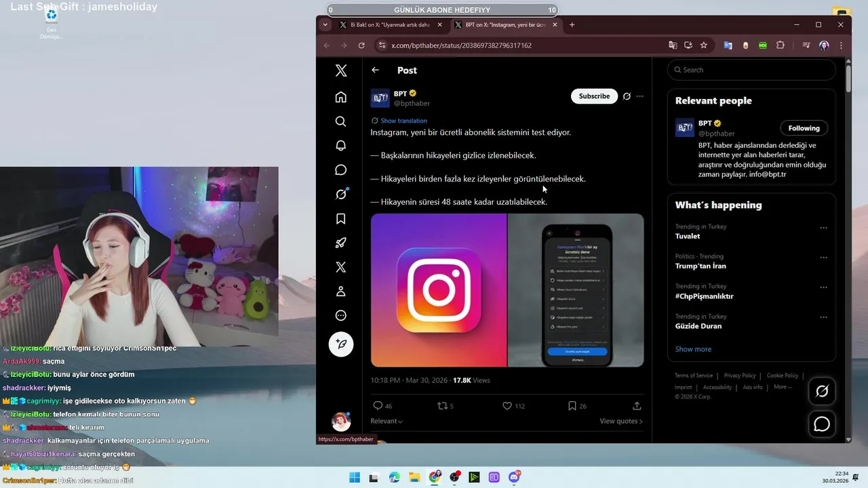This screenshot has height=488, width=868.
Task: Open Privacy Policy footer link
Action: (740, 375)
